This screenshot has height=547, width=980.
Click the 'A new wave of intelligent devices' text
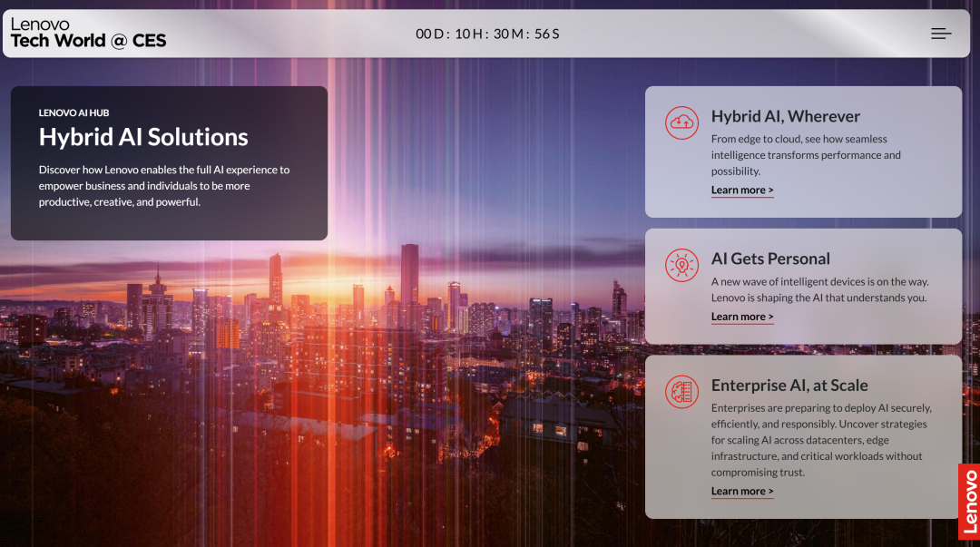click(x=820, y=290)
